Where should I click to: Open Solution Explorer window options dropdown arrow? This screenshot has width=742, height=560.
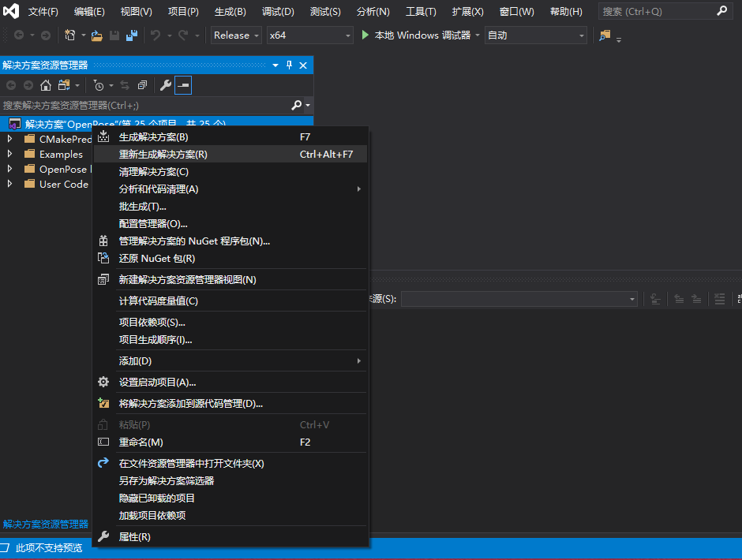(275, 65)
